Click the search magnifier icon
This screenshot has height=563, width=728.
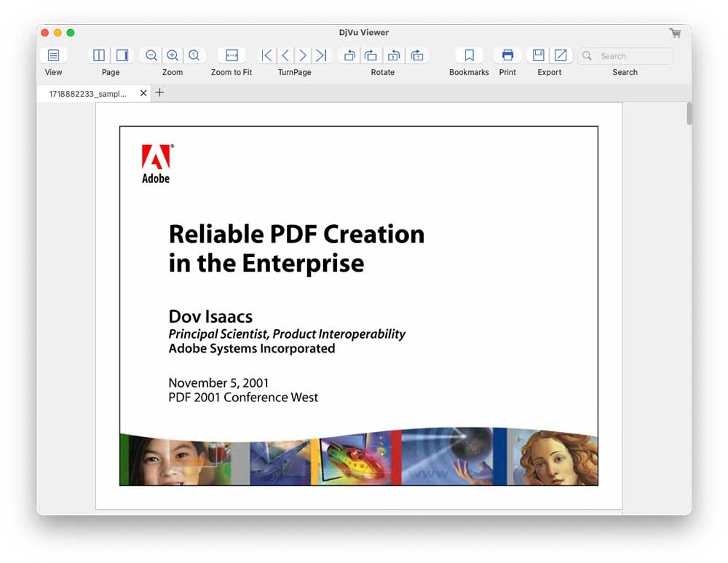pyautogui.click(x=587, y=56)
